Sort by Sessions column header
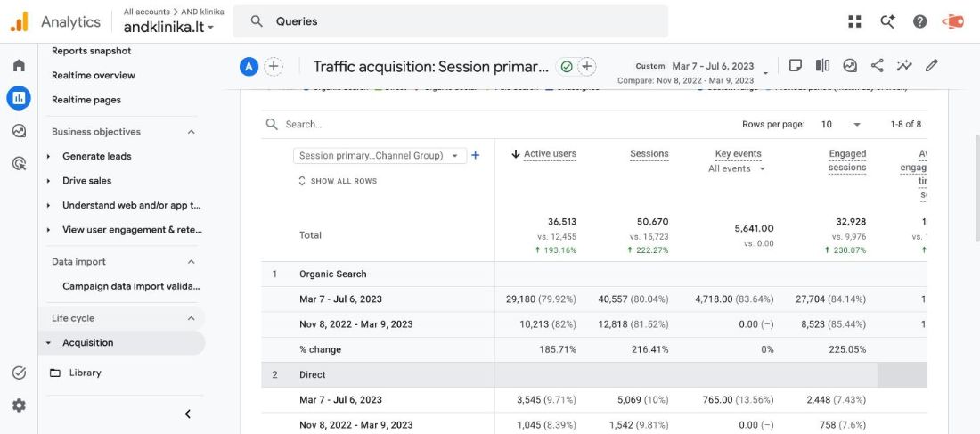Image resolution: width=980 pixels, height=434 pixels. point(649,154)
